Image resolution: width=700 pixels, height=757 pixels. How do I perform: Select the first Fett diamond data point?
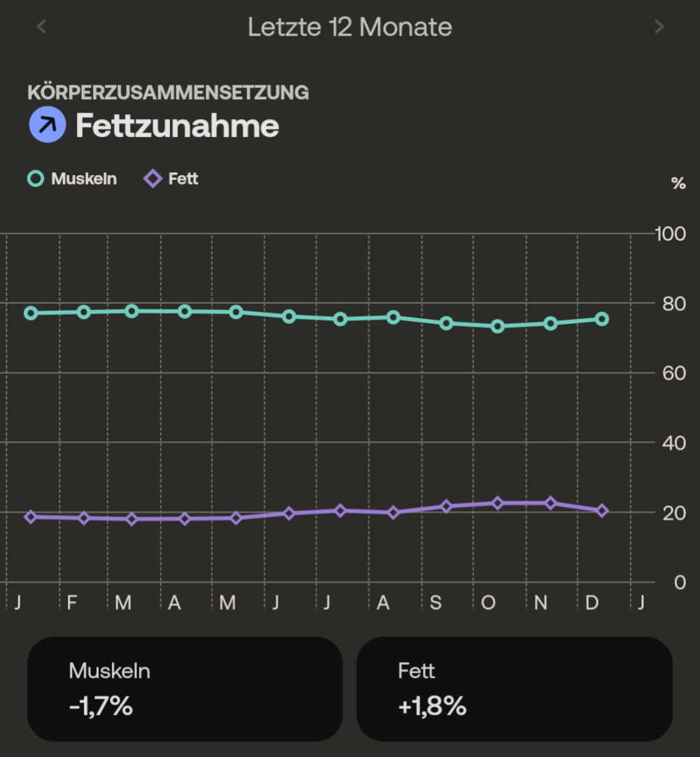coord(31,516)
